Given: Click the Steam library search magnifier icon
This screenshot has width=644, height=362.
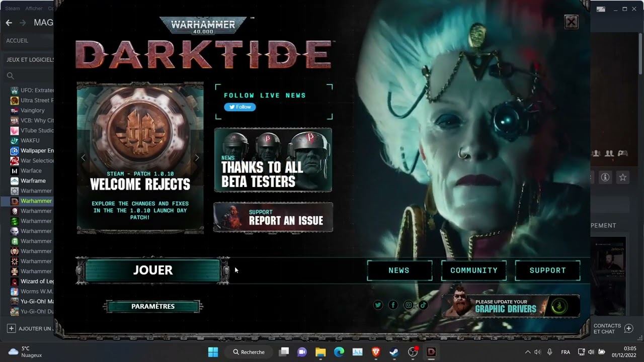Looking at the screenshot, I should click(10, 76).
